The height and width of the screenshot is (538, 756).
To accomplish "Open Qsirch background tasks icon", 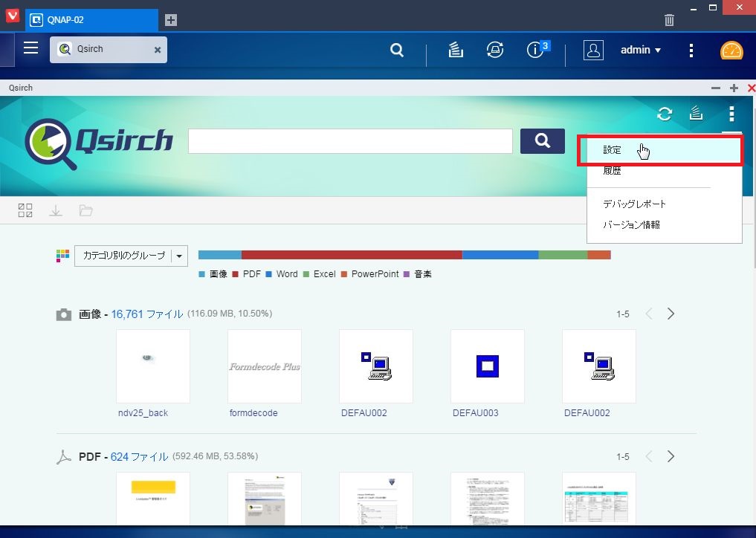I will (696, 114).
